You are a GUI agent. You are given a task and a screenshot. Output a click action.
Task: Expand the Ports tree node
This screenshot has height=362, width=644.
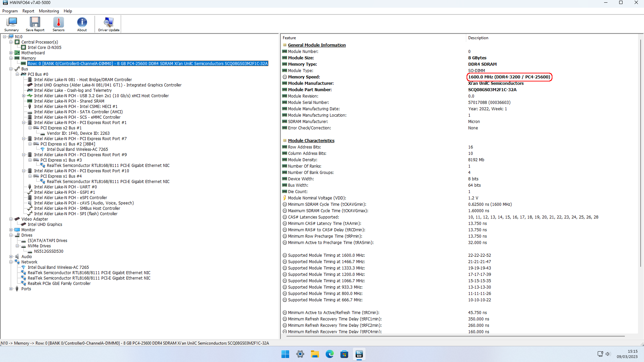pos(11,289)
